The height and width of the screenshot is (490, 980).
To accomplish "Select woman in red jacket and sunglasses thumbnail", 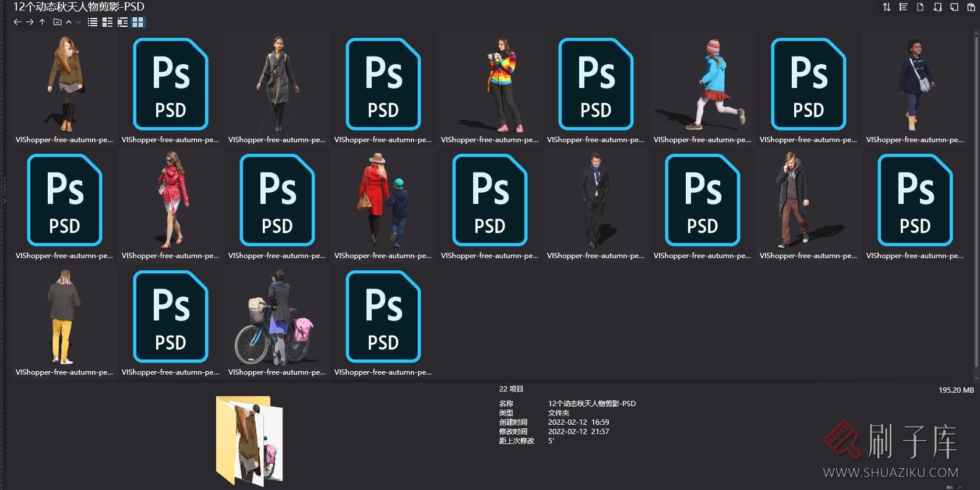I will pyautogui.click(x=171, y=200).
